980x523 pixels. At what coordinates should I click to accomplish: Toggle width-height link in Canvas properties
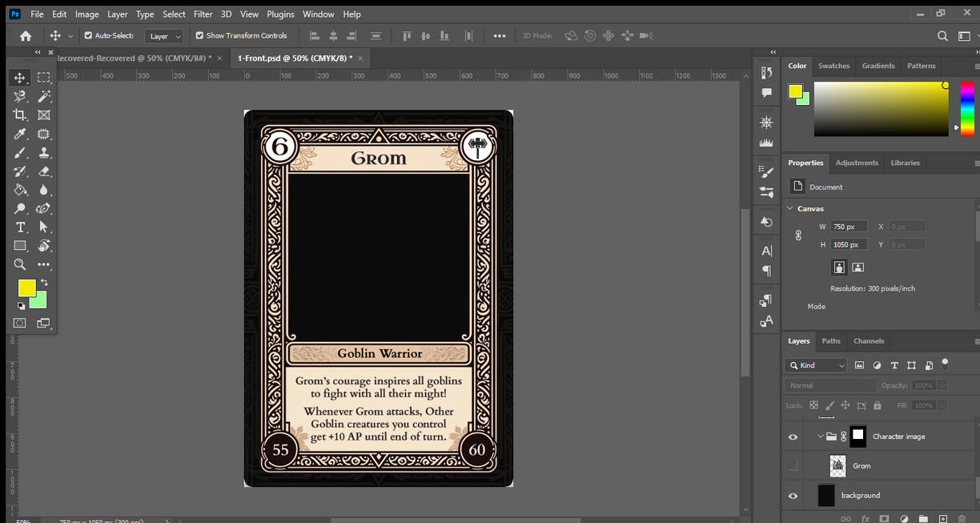[x=798, y=235]
